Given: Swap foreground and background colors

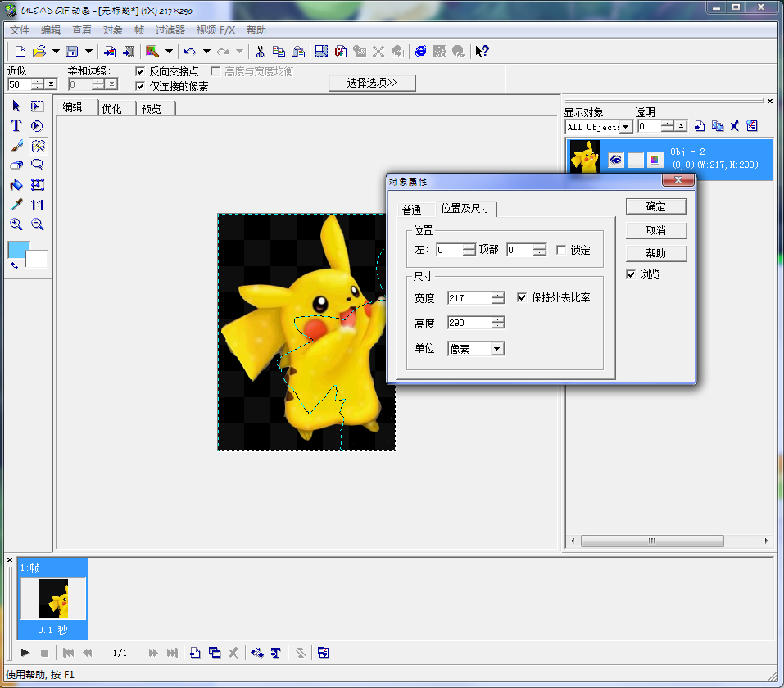Looking at the screenshot, I should pyautogui.click(x=14, y=266).
